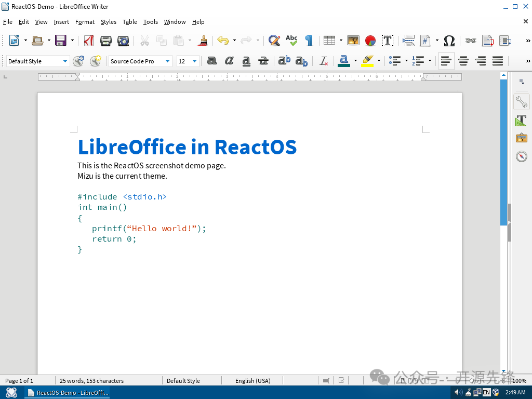Open the Source Code Pro font dropdown
The height and width of the screenshot is (399, 532).
168,61
